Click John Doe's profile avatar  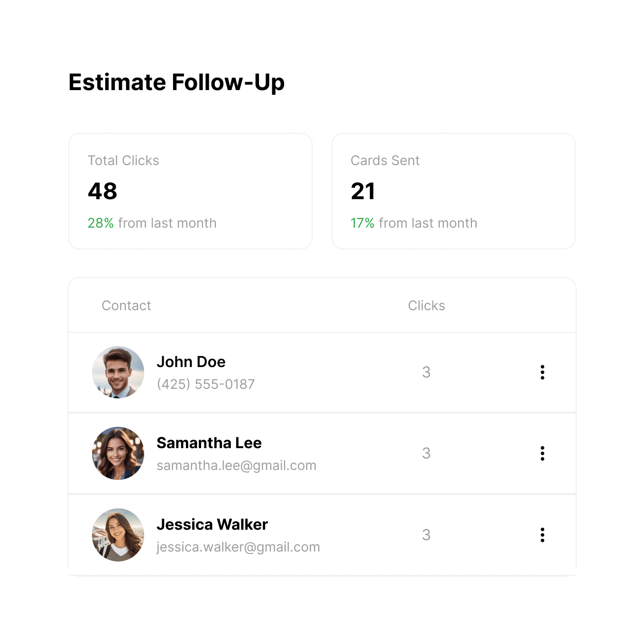pyautogui.click(x=118, y=372)
